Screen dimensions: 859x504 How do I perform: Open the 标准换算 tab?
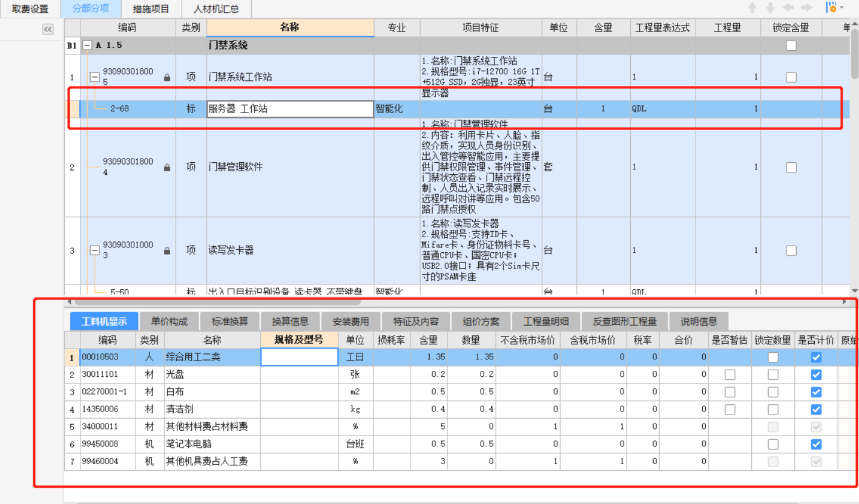229,321
